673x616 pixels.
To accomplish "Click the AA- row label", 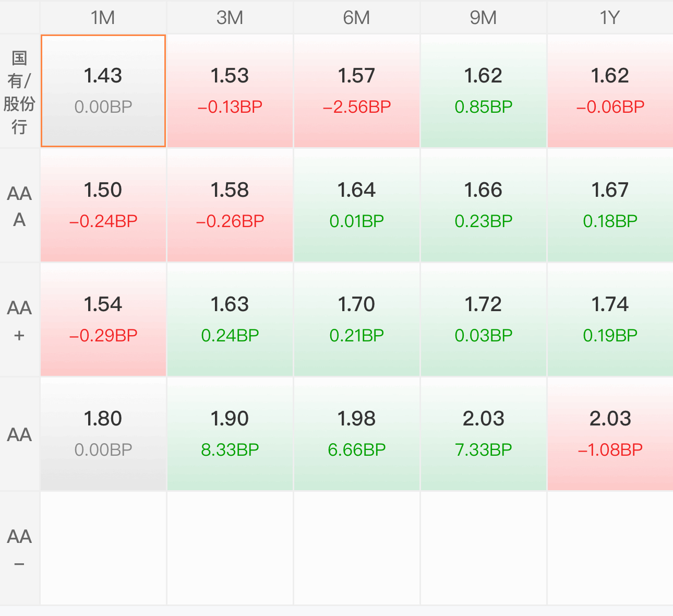I will [20, 549].
